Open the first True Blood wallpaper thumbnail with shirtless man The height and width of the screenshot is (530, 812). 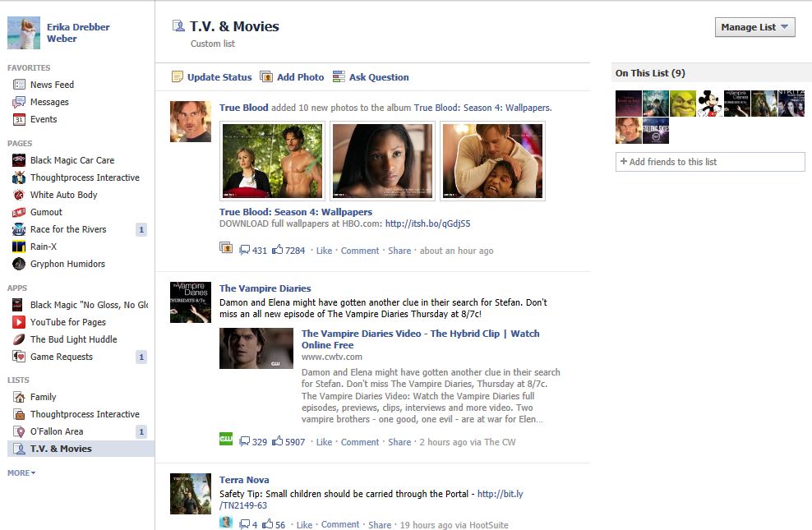coord(272,161)
